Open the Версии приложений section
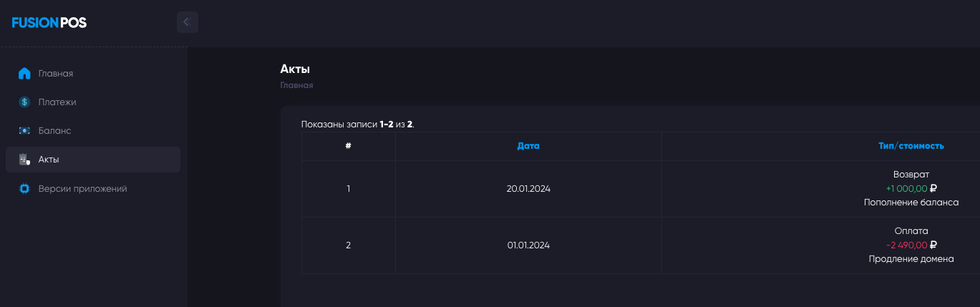Image resolution: width=980 pixels, height=307 pixels. pyautogui.click(x=82, y=189)
